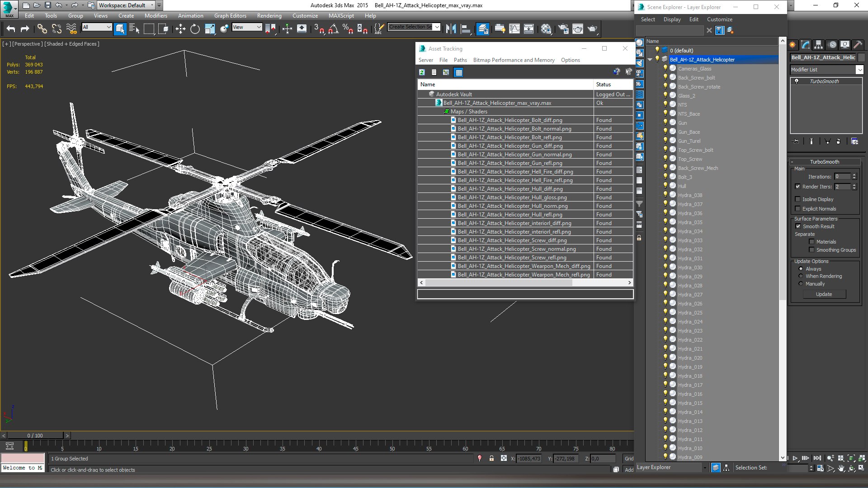Screen dimensions: 868x488
Task: Open the Workspace Default dropdown
Action: (126, 5)
